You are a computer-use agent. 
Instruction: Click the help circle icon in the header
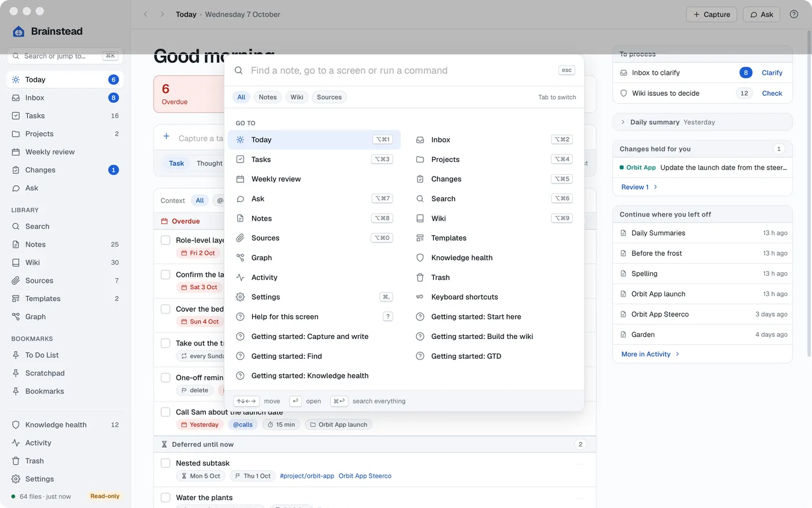coord(794,15)
